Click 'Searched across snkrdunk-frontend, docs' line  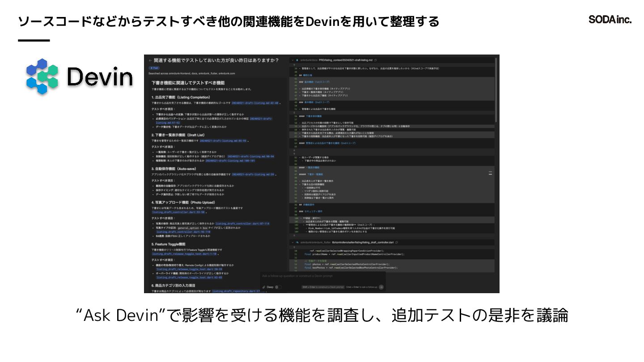coord(192,73)
